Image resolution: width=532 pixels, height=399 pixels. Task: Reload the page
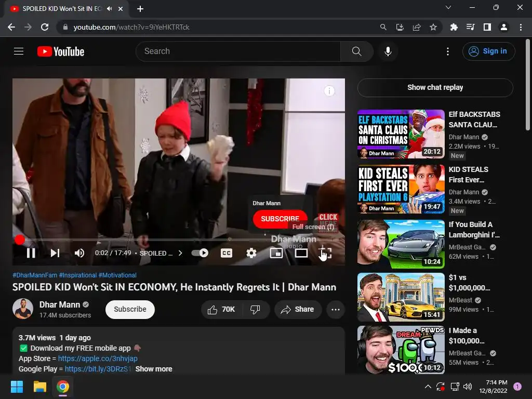(45, 27)
